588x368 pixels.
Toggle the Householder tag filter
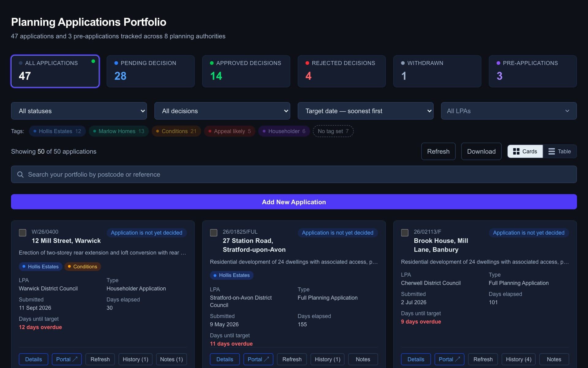284,131
